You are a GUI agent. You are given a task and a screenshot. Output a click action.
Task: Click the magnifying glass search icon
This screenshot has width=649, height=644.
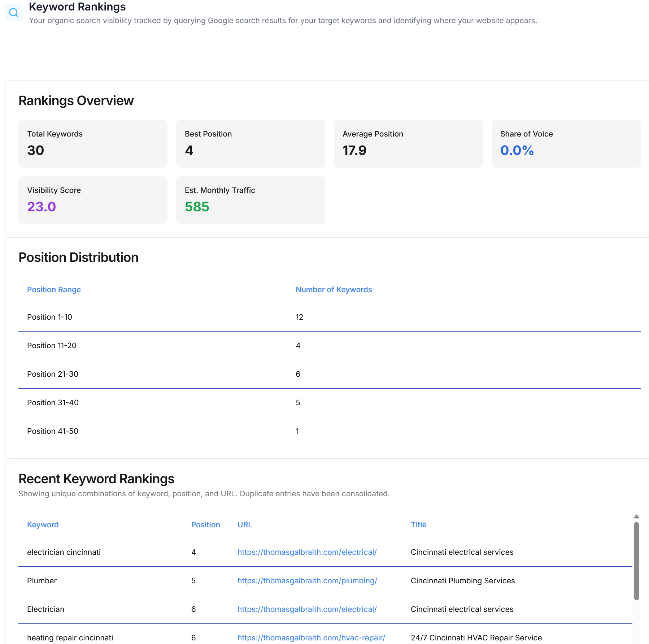coord(14,12)
